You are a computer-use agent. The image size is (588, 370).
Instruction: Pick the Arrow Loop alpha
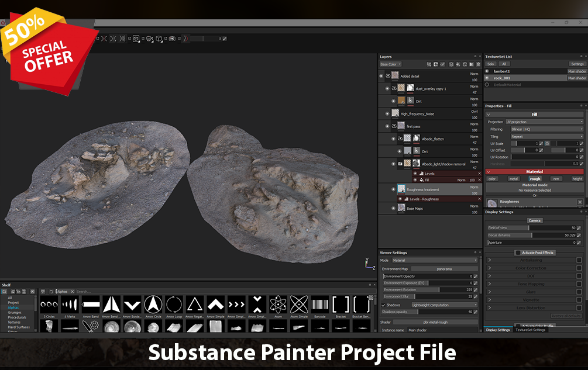[x=174, y=305]
